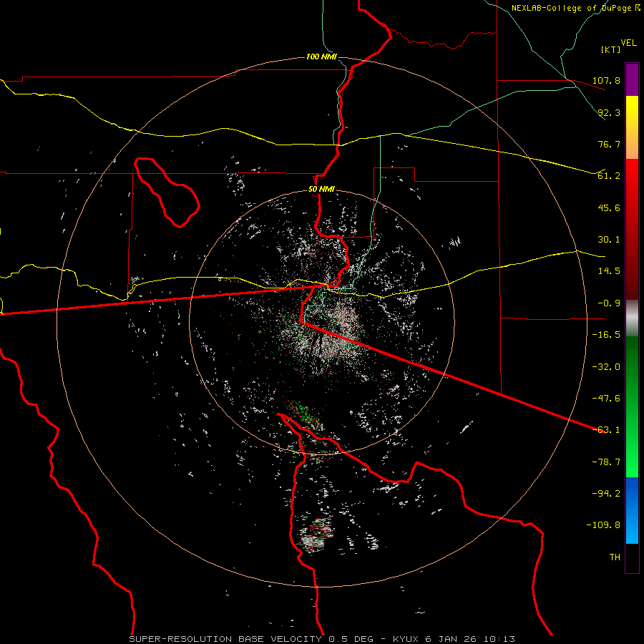
Task: Click the 30.1 velocity scale value
Action: click(x=609, y=240)
